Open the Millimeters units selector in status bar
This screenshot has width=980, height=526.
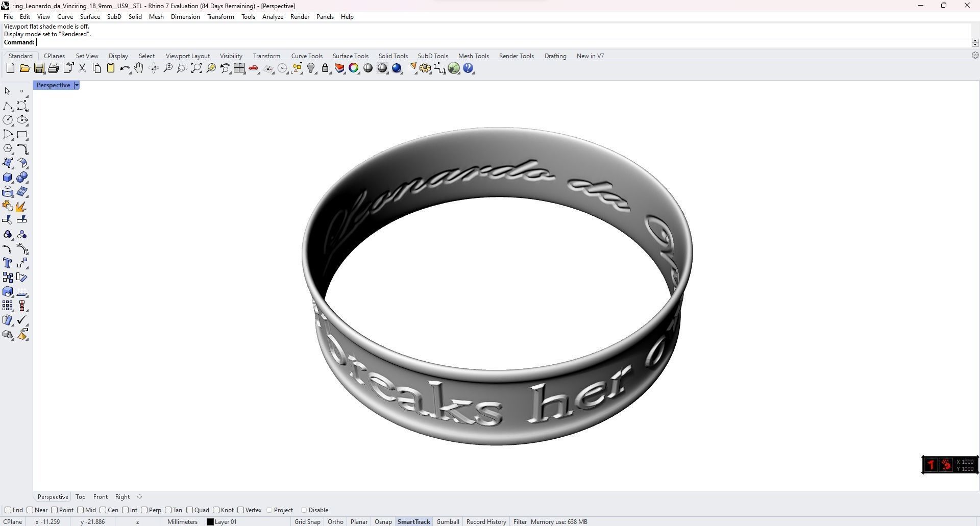(x=182, y=522)
